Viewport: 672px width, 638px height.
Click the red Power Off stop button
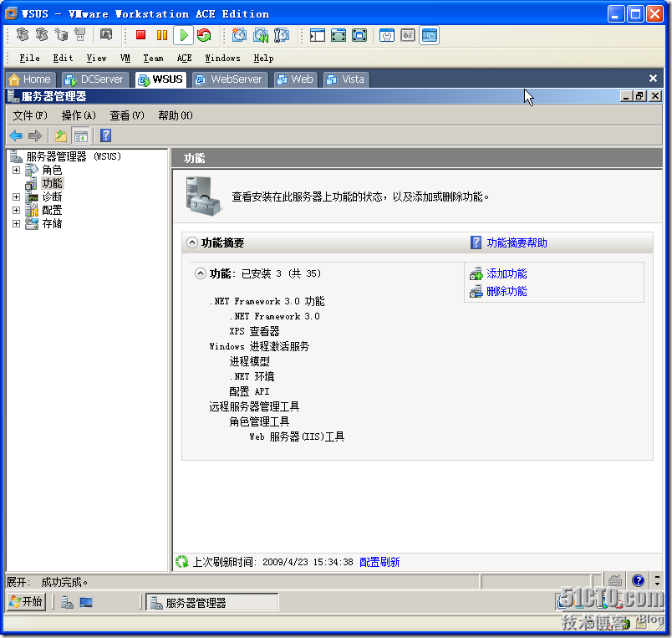click(140, 35)
